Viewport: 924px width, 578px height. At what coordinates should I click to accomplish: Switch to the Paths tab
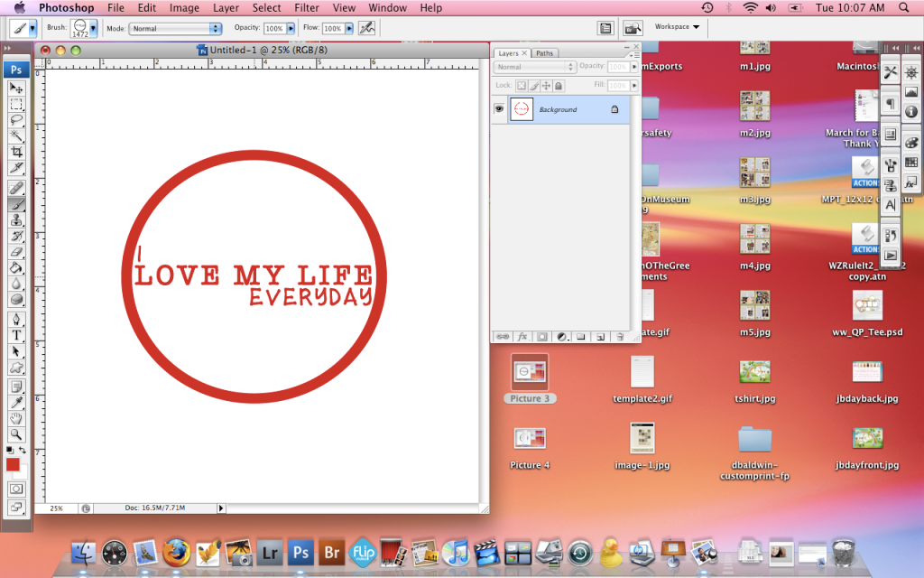coord(544,53)
